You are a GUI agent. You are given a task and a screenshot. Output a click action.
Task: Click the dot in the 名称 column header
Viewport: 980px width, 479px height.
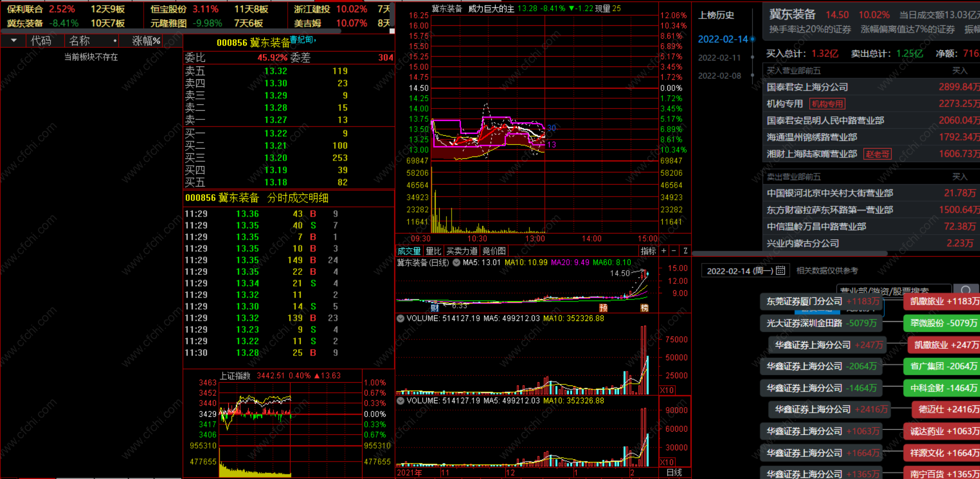(115, 41)
